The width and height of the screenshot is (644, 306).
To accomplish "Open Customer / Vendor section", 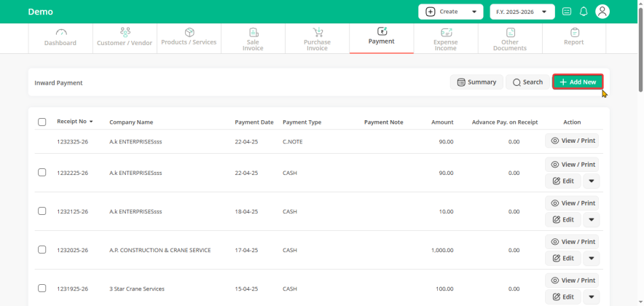I will pyautogui.click(x=125, y=33).
